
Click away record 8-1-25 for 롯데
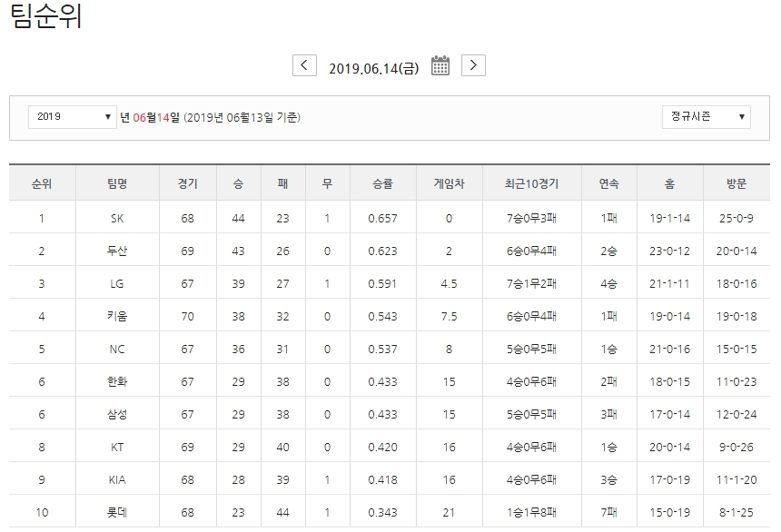click(x=737, y=513)
